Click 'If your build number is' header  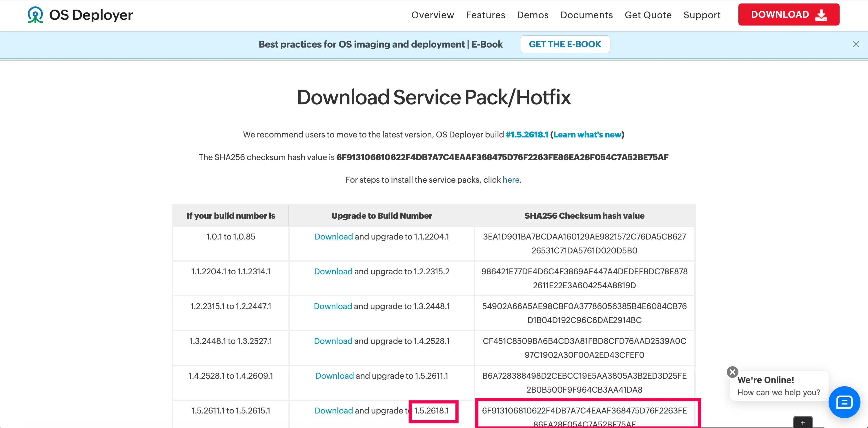click(231, 216)
